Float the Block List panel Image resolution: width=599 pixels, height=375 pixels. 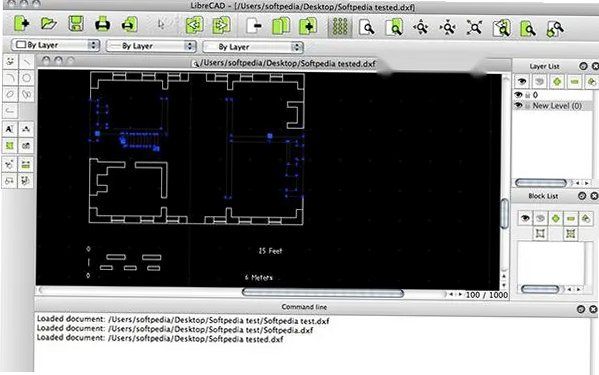(x=582, y=196)
